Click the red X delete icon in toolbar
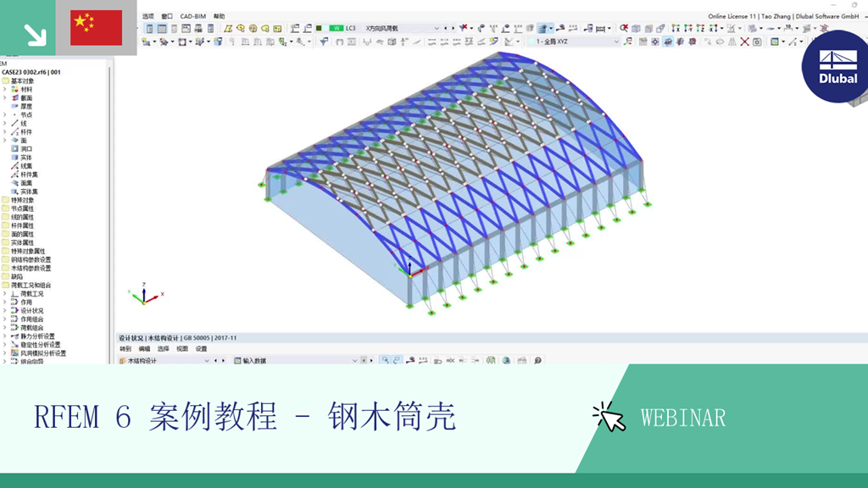The height and width of the screenshot is (488, 868). 744,42
